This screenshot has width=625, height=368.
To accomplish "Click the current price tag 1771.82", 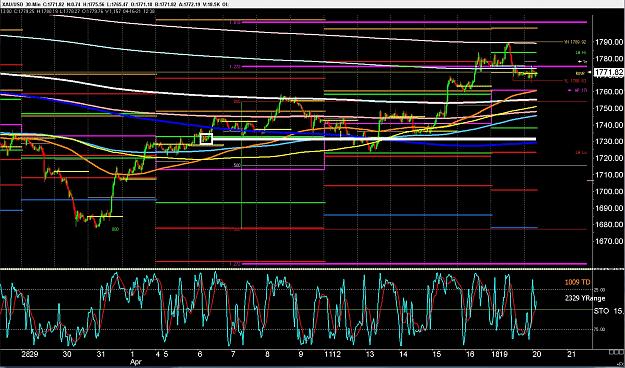I will tap(609, 72).
